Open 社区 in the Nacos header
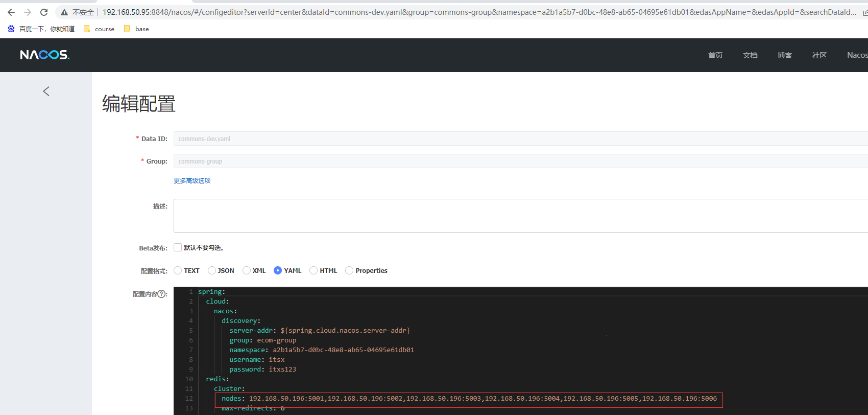 tap(819, 55)
